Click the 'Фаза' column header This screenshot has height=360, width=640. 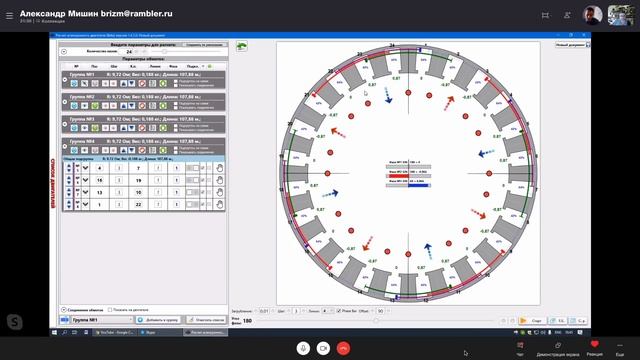click(173, 66)
